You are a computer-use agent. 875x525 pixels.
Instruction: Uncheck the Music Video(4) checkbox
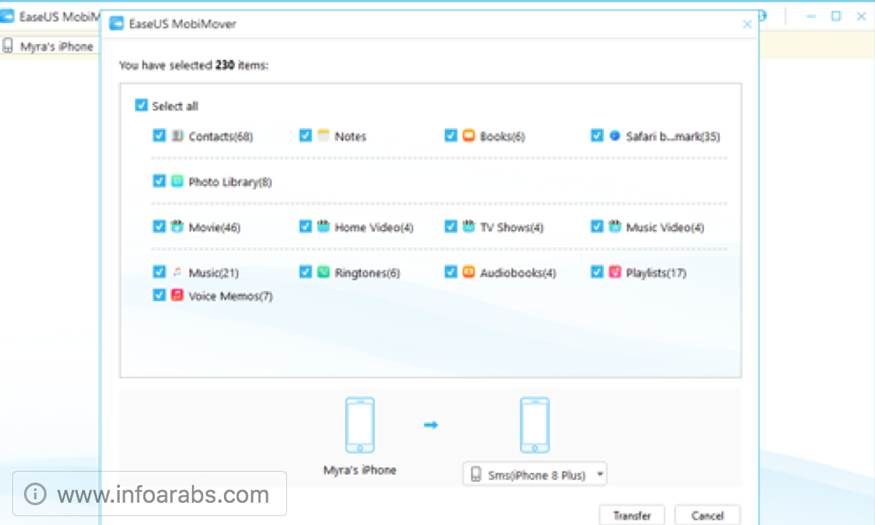(x=597, y=227)
